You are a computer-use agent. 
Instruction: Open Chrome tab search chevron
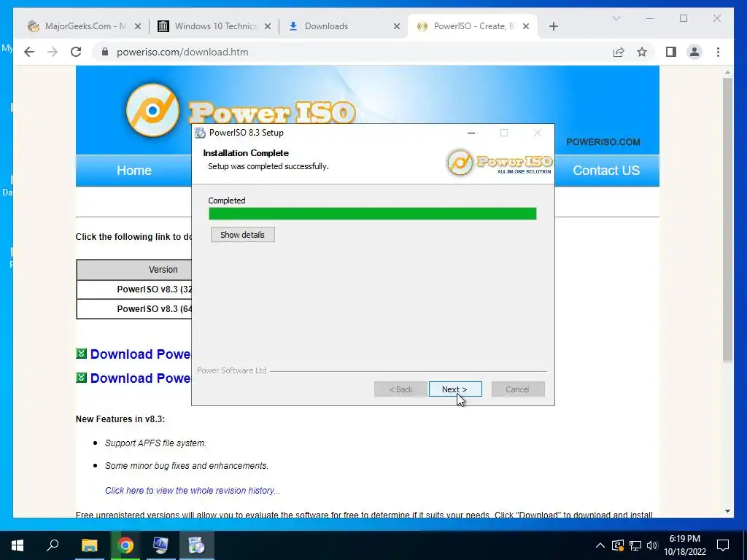(x=616, y=18)
